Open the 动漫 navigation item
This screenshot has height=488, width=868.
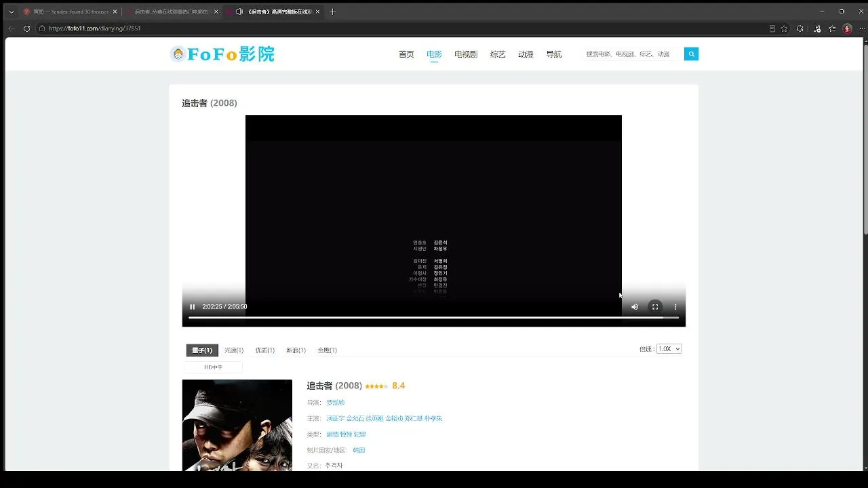coord(526,54)
